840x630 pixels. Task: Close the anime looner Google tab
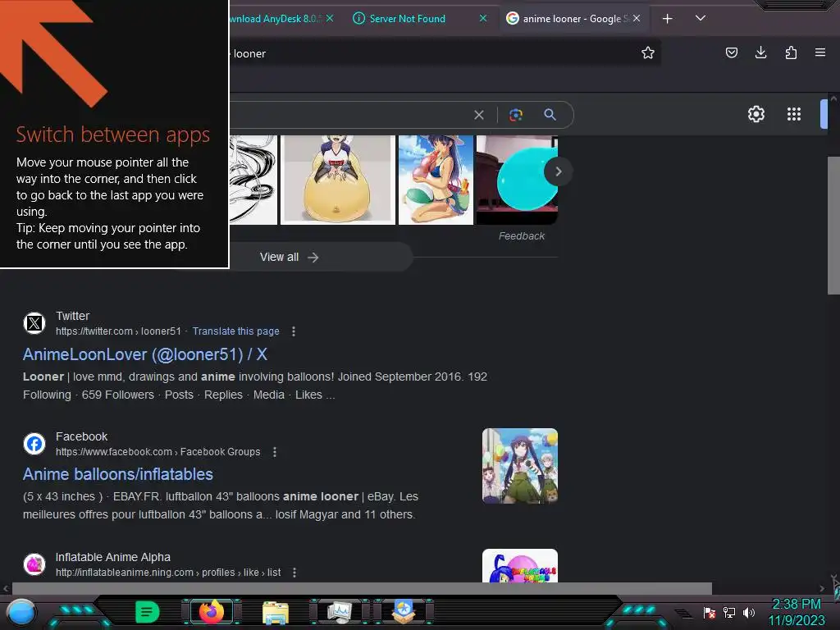(x=637, y=18)
